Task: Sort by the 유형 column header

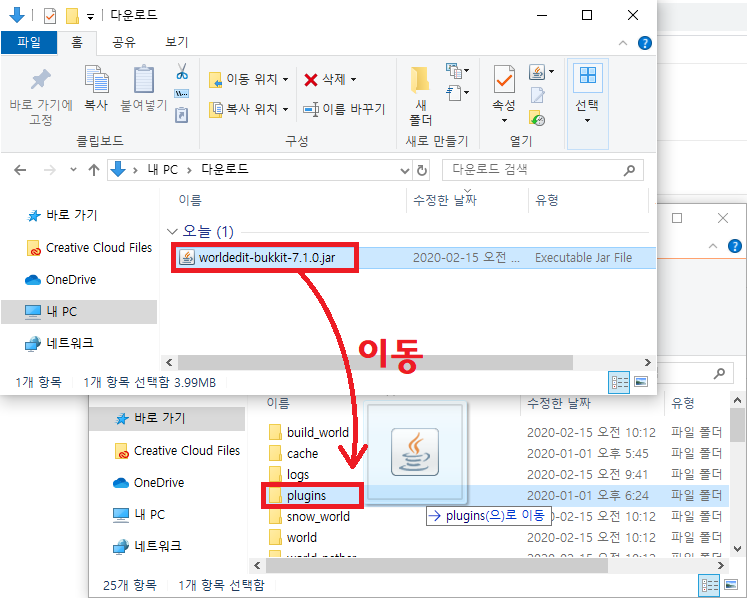Action: (x=547, y=200)
